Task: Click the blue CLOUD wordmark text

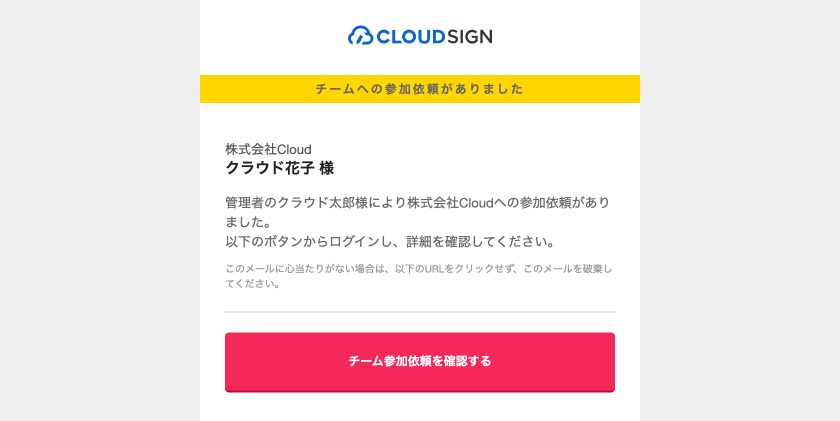Action: pos(410,37)
